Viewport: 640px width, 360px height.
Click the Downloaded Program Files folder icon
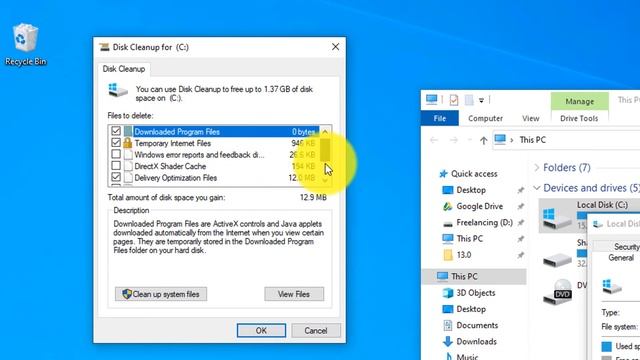(128, 131)
